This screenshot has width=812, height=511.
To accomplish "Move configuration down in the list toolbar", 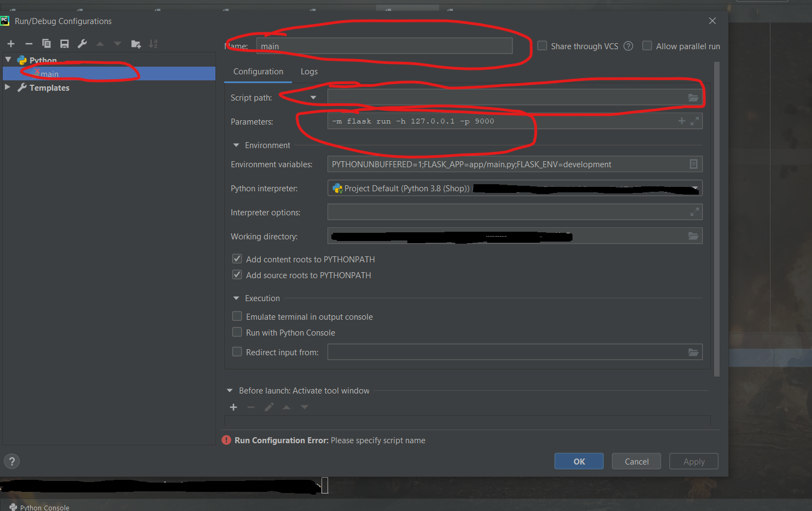I will pos(118,44).
